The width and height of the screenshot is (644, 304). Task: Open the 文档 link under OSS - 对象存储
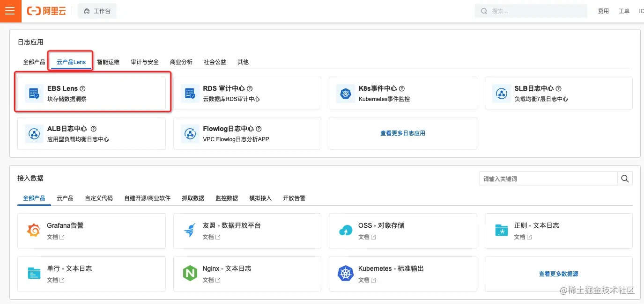[367, 237]
